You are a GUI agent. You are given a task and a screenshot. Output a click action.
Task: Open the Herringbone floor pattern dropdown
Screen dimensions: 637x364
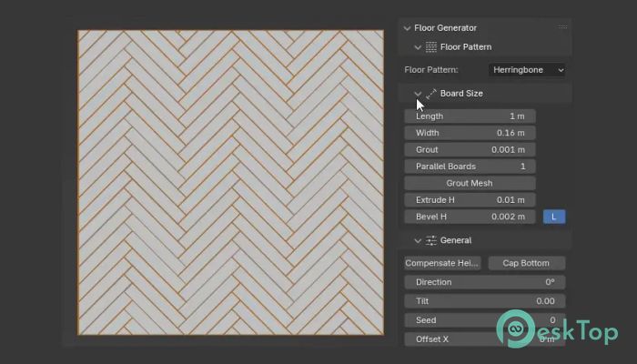click(527, 70)
